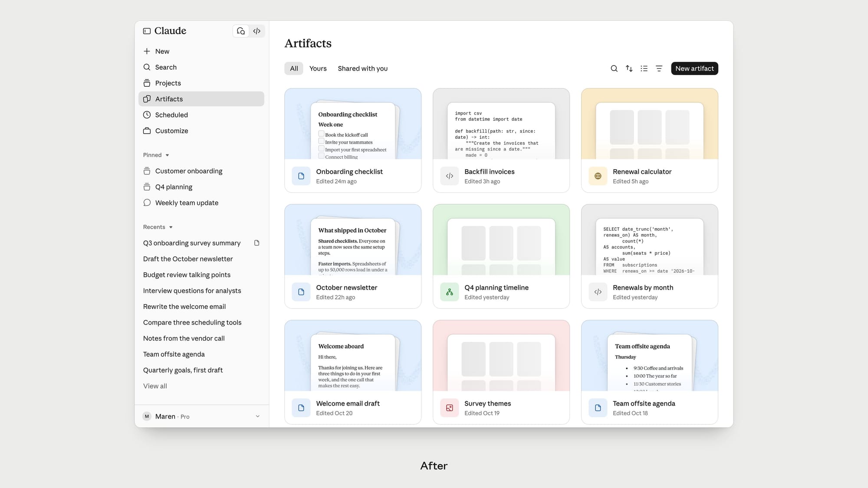
Task: Select the All tab
Action: [294, 69]
